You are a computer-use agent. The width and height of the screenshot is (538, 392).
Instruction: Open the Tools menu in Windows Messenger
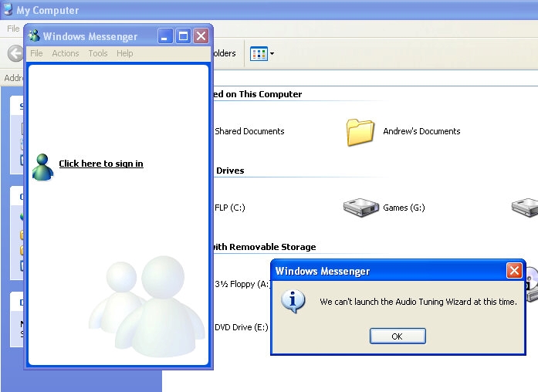pyautogui.click(x=98, y=53)
